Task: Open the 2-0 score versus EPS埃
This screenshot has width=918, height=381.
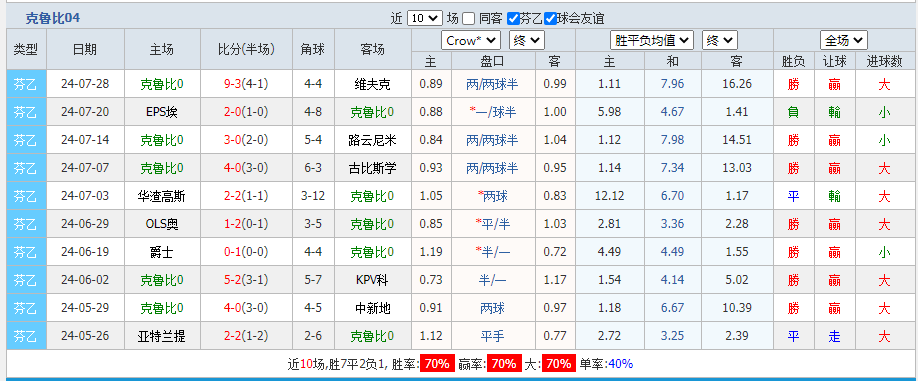Action: click(233, 112)
